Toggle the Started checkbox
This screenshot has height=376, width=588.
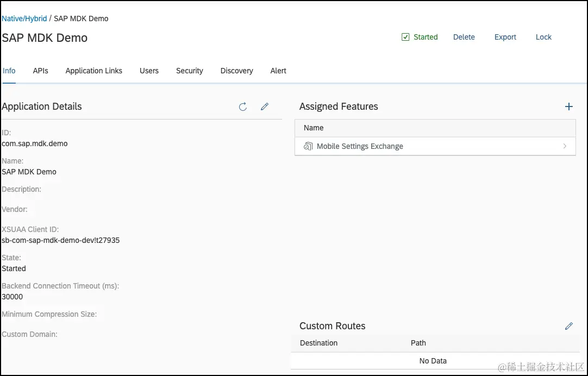point(405,37)
